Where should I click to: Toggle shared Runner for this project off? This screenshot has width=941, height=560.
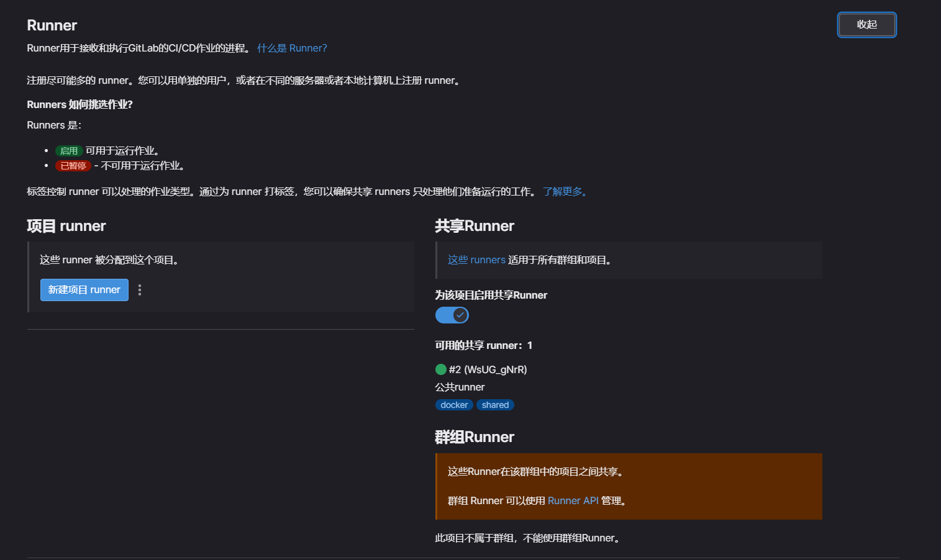click(452, 315)
